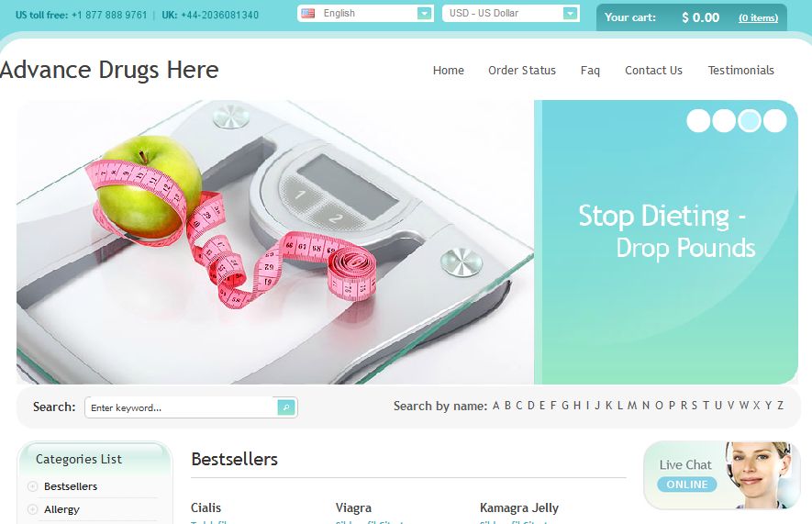Open the Contact Us page
Viewport: 812px width, 524px height.
click(653, 71)
